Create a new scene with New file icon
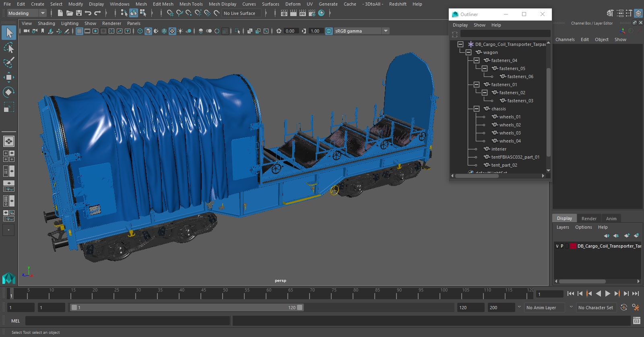This screenshot has width=644, height=337. [x=60, y=13]
